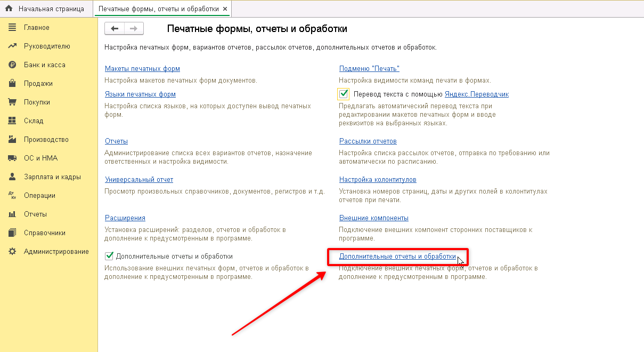Click the Покупки cart icon

[12, 102]
